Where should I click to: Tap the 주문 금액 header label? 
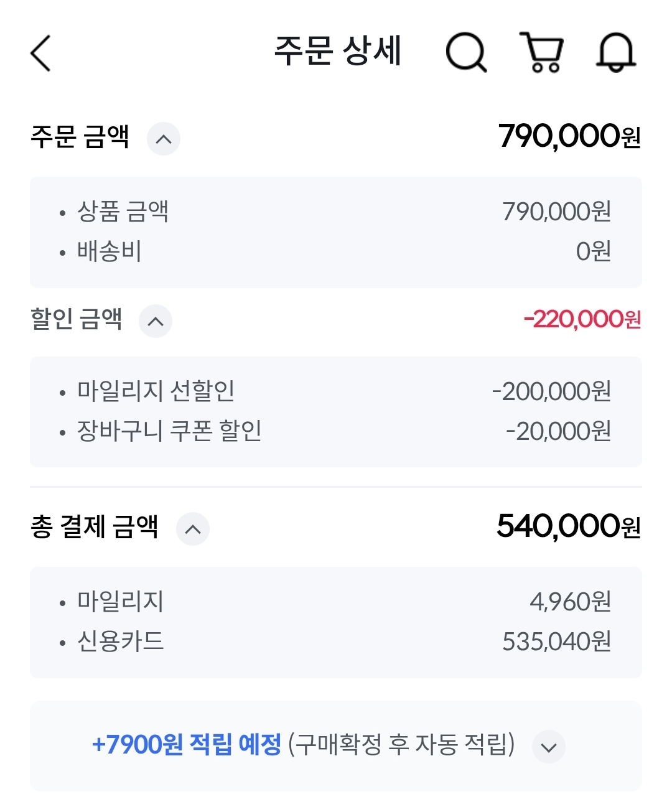[80, 137]
